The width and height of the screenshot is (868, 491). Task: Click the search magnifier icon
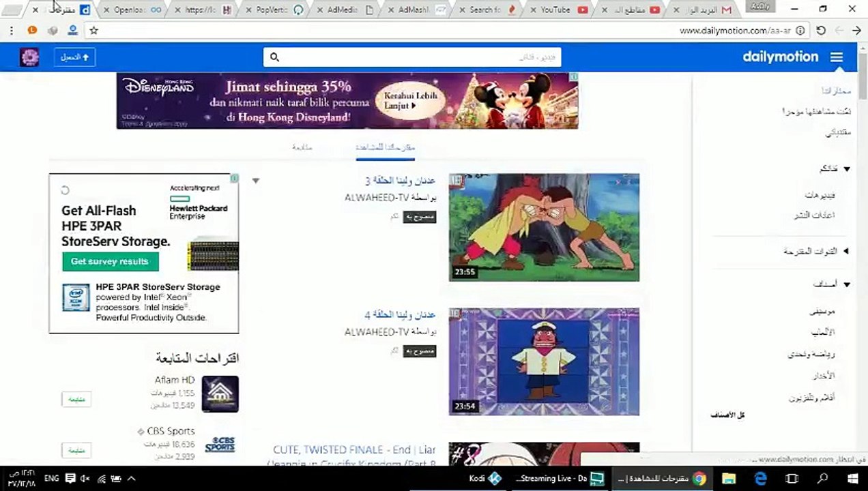pos(274,57)
